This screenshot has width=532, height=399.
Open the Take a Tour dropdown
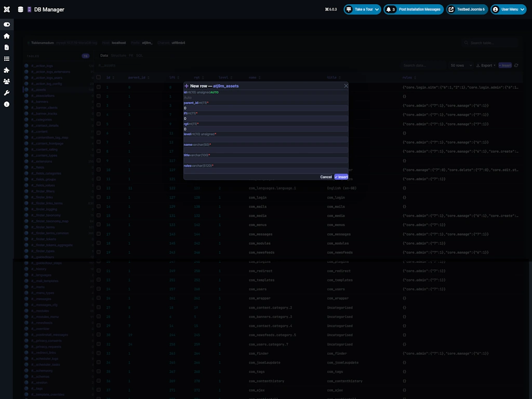(x=362, y=9)
